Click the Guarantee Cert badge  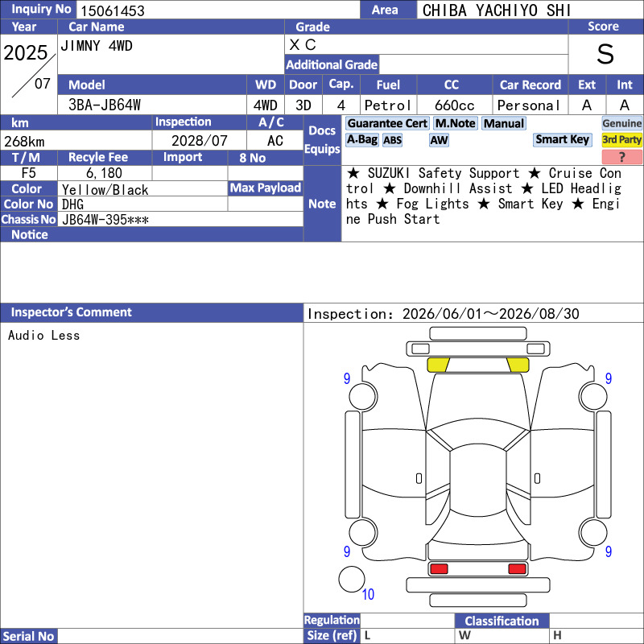(387, 124)
